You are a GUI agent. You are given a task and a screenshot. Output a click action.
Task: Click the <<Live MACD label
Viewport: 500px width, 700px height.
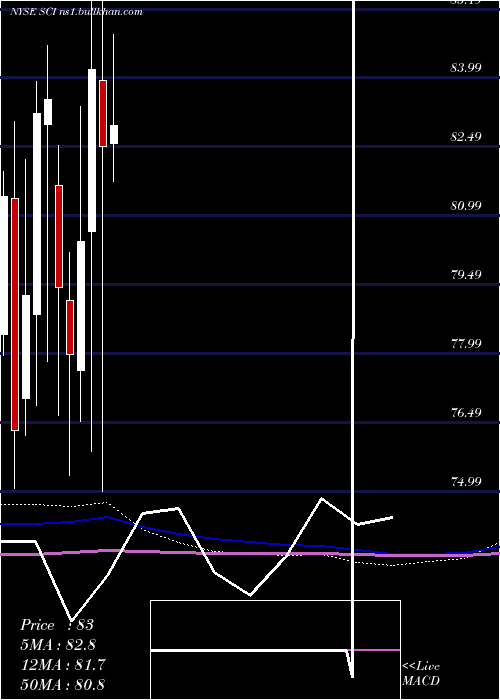point(421,674)
